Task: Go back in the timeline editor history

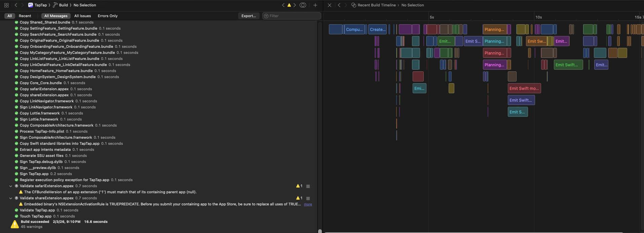Action: click(x=339, y=5)
